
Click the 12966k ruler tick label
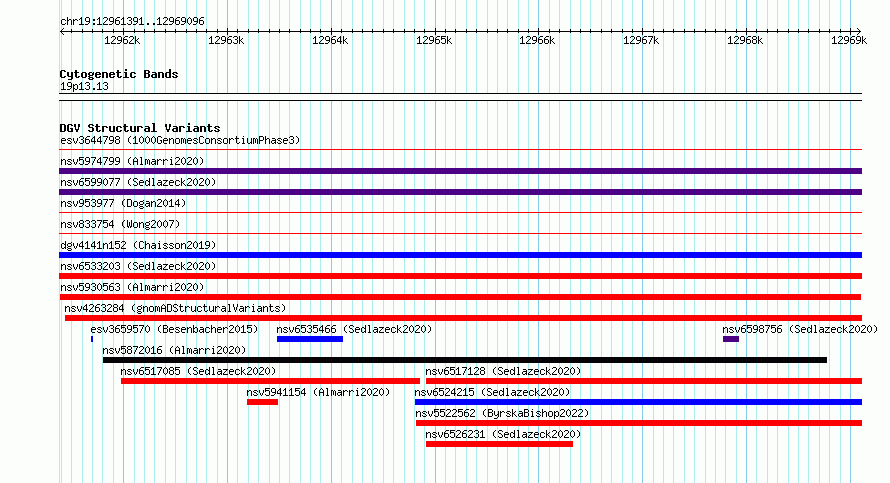pyautogui.click(x=537, y=40)
